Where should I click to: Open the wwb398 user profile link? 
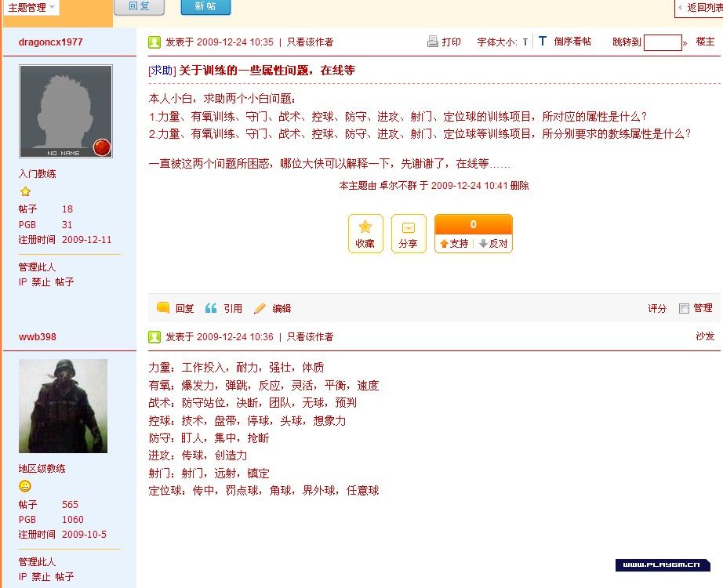pyautogui.click(x=37, y=337)
